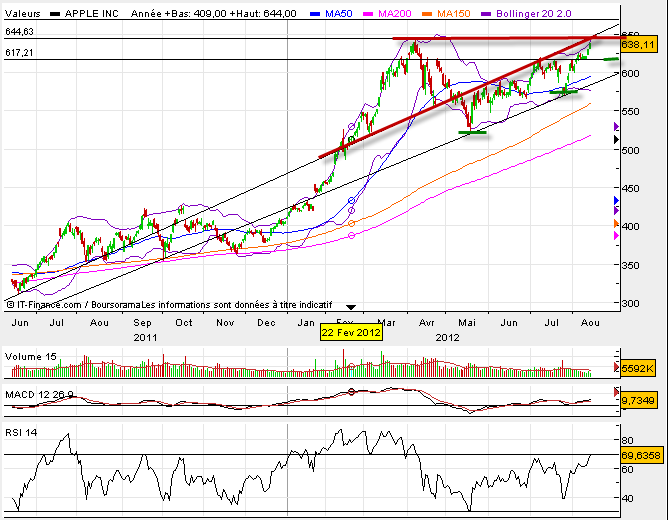Click the blue triangle marker on the price axis
Image resolution: width=669 pixels, height=520 pixels.
pyautogui.click(x=615, y=202)
